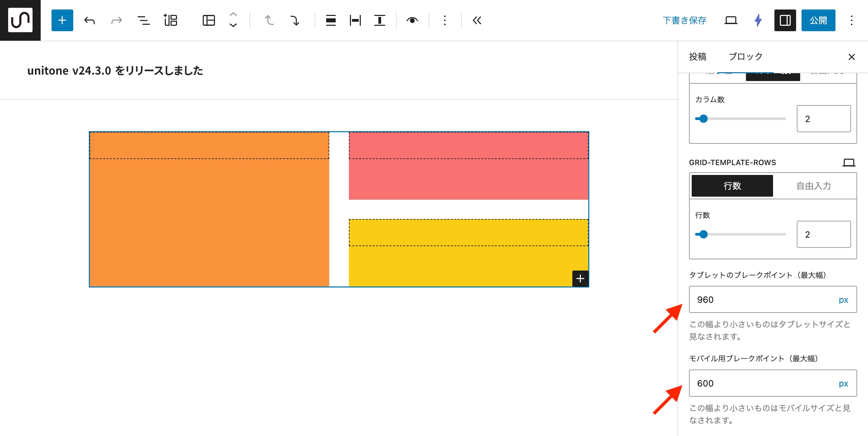The image size is (868, 436).
Task: Click the 下書き保存 link
Action: click(684, 20)
